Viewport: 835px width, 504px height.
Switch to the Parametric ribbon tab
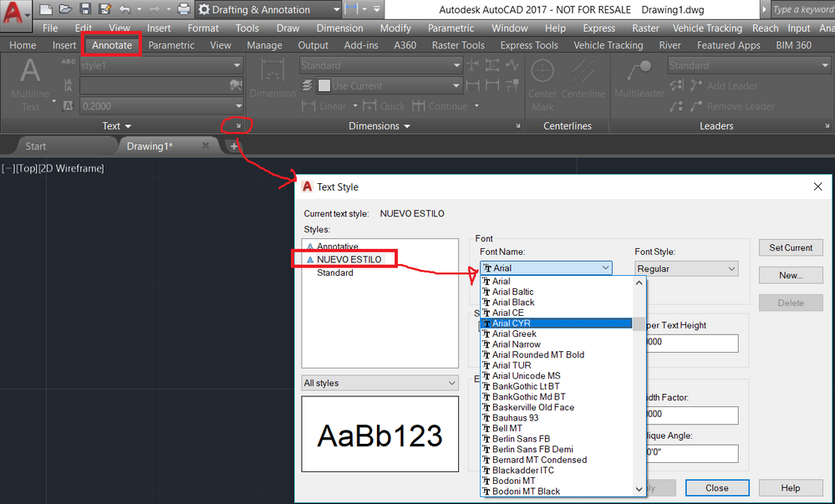click(x=171, y=45)
